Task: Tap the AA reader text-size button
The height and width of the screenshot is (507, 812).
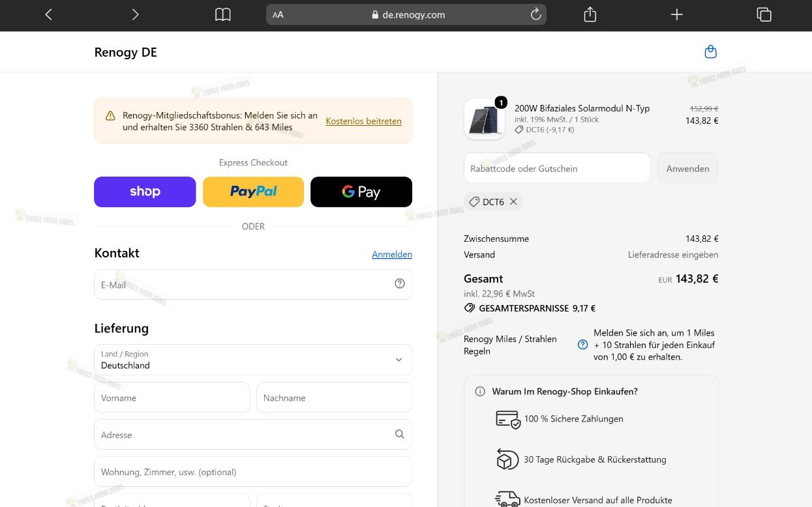Action: point(278,14)
